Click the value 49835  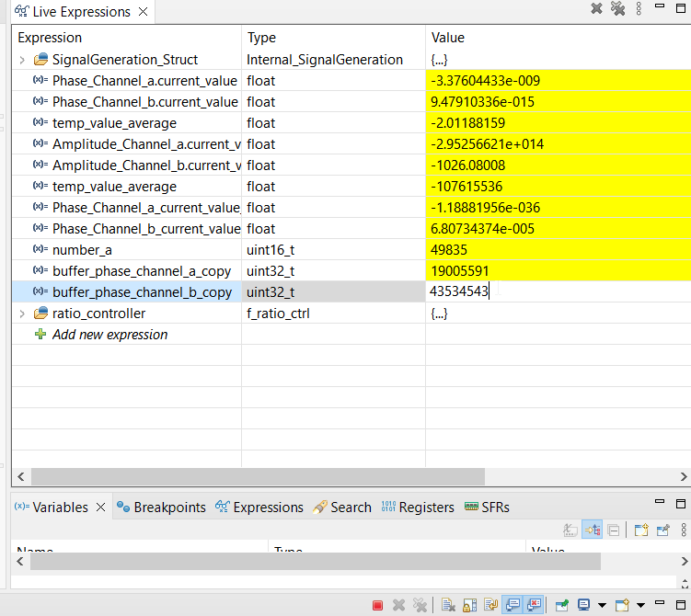(x=449, y=250)
